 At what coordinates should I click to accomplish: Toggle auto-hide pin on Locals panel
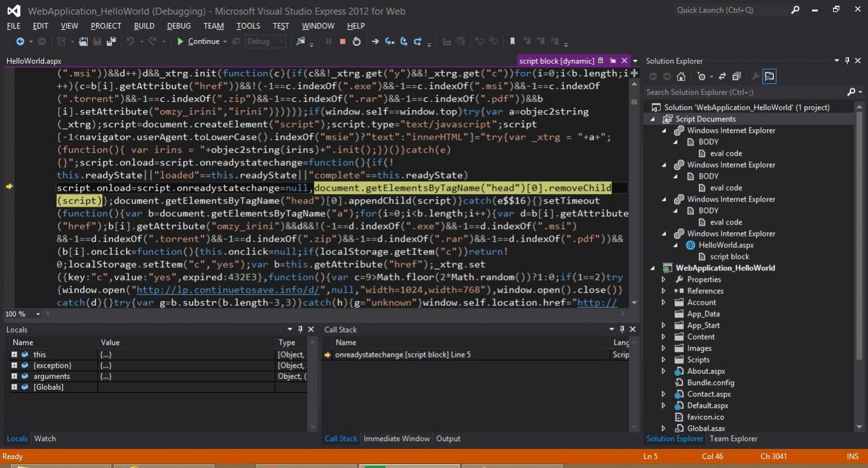tap(300, 329)
